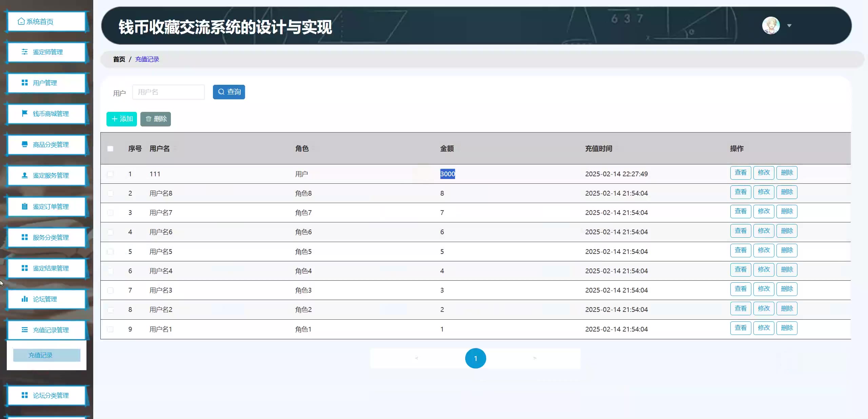The height and width of the screenshot is (419, 868).
Task: Click the 添加 add button
Action: (122, 119)
